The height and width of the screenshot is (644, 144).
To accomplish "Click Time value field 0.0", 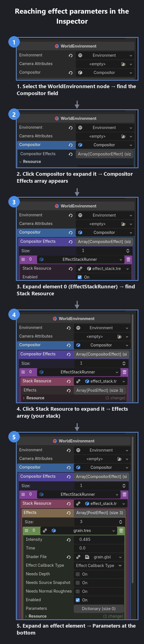I will click(99, 548).
